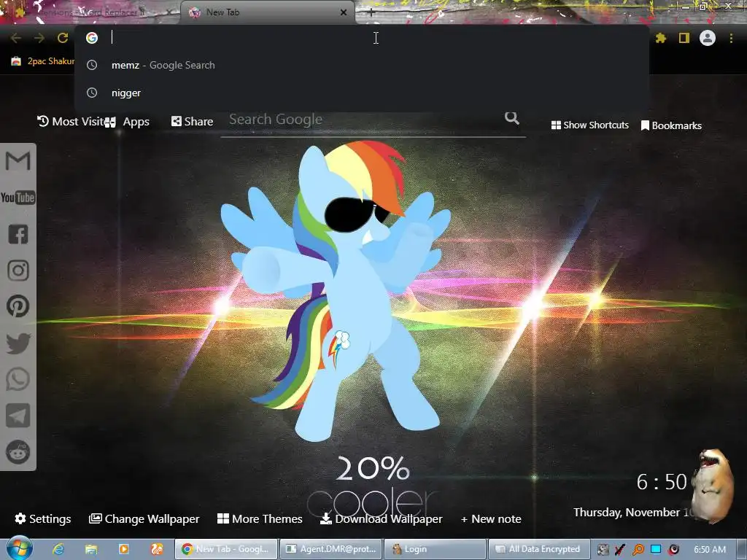
Task: Click the 2pac Shakur bookmark
Action: (43, 61)
